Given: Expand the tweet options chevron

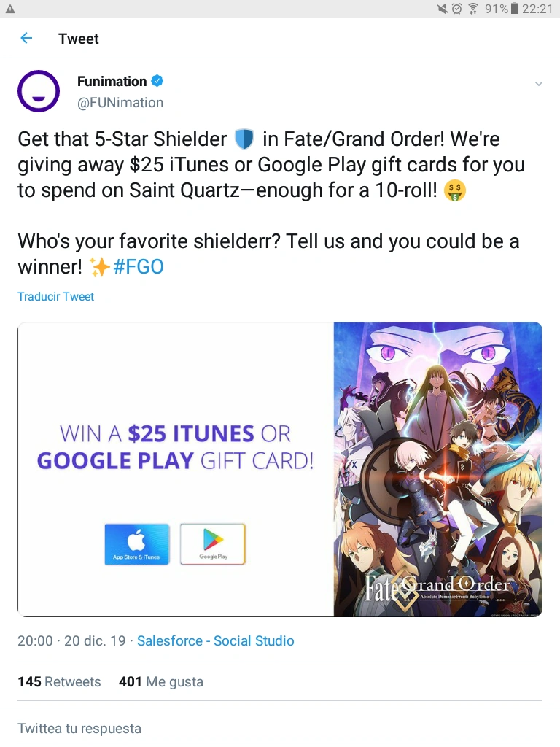Looking at the screenshot, I should 539,84.
